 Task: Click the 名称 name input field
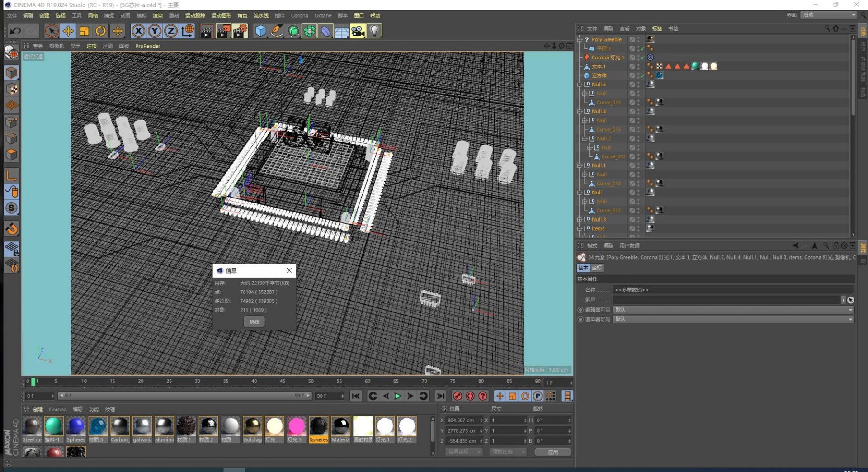click(732, 290)
